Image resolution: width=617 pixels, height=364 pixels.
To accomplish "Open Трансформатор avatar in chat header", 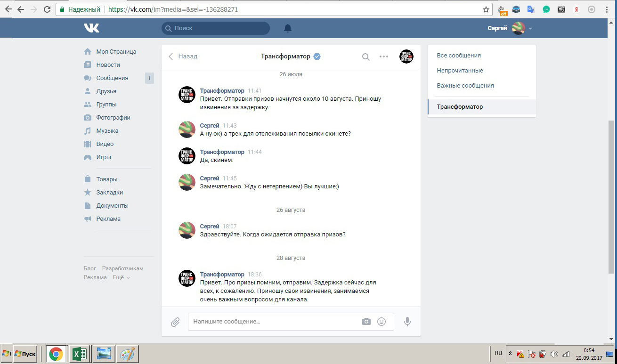I will coord(406,57).
